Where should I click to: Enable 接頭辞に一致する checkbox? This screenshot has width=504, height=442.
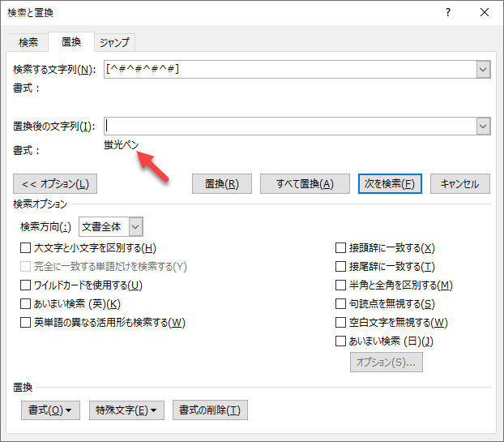click(341, 248)
